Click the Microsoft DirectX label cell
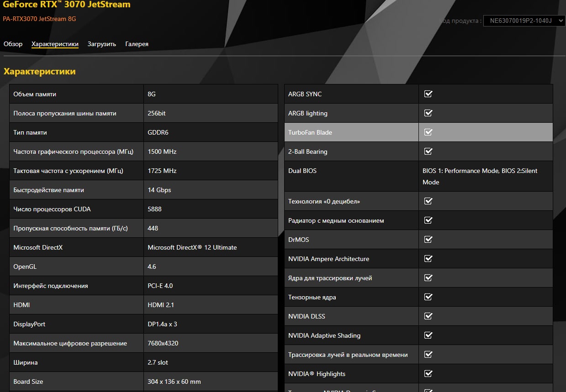This screenshot has height=392, width=566. [x=76, y=247]
